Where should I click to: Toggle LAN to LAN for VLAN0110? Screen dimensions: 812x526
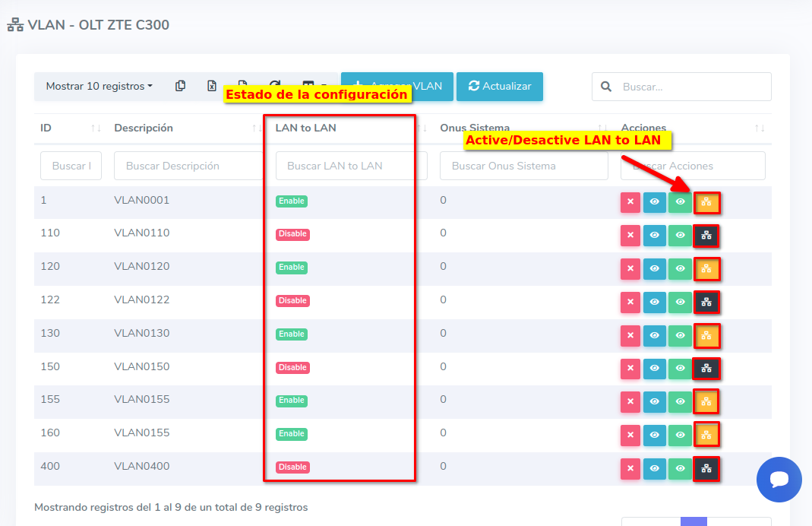coord(706,236)
